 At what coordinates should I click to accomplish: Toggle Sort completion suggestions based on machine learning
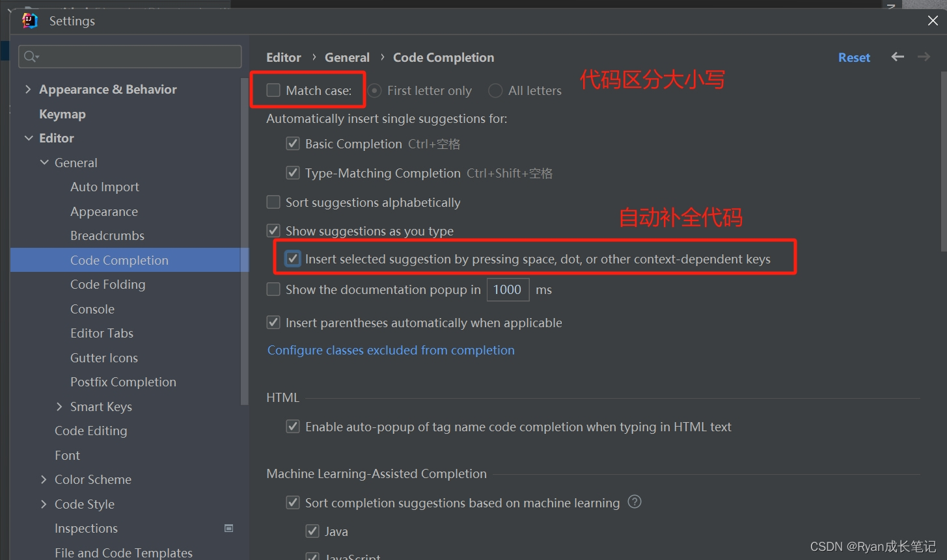click(x=293, y=503)
